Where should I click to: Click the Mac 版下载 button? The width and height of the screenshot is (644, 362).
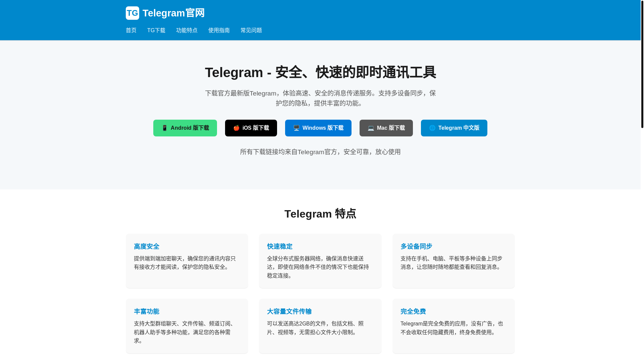(386, 128)
